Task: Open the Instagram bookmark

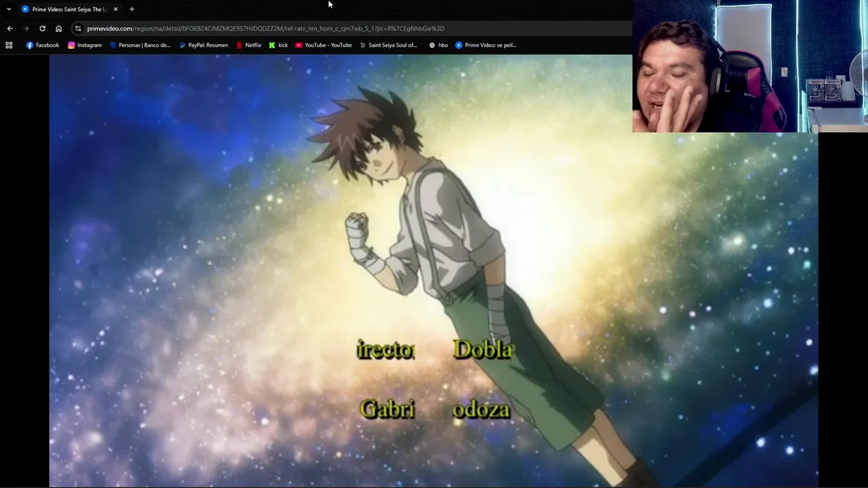Action: click(85, 45)
